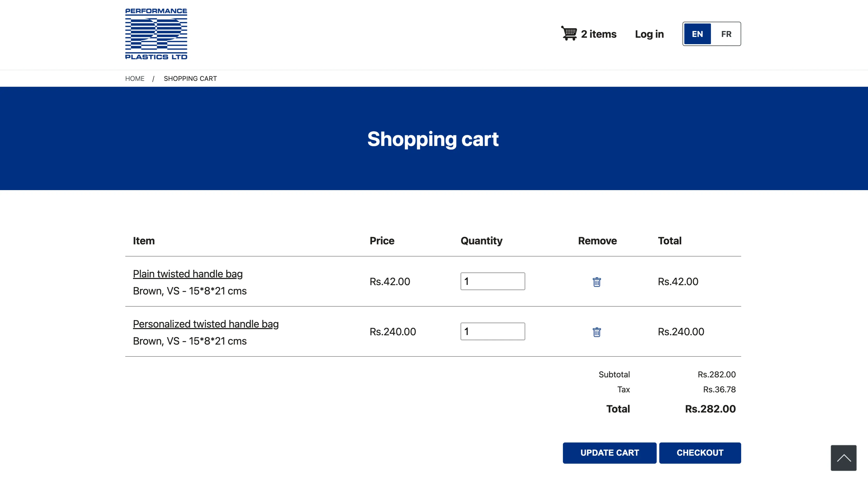Focus quantity field for Plain twisted handle bag

point(493,281)
